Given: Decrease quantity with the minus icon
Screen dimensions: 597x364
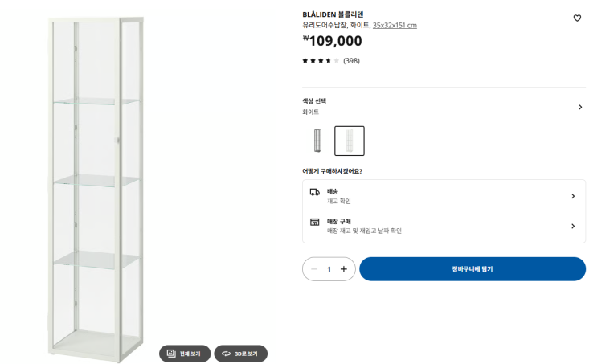Looking at the screenshot, I should (314, 269).
